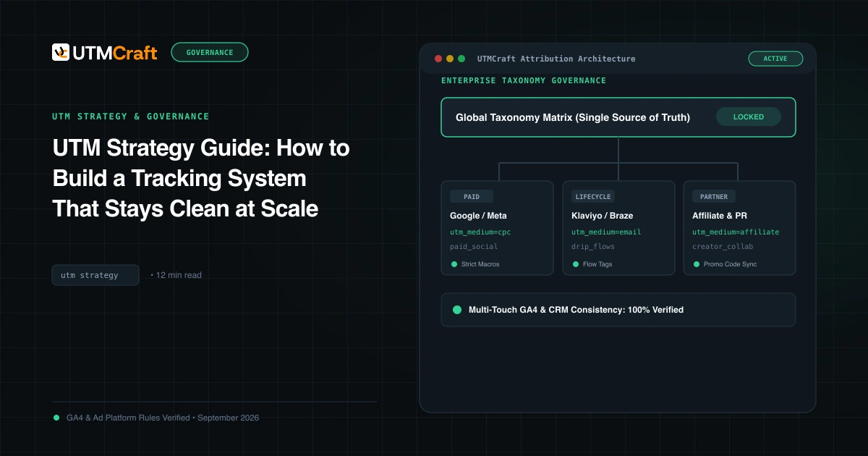The width and height of the screenshot is (868, 456).
Task: Click 'utm_medium=cpc' text
Action: pyautogui.click(x=480, y=232)
